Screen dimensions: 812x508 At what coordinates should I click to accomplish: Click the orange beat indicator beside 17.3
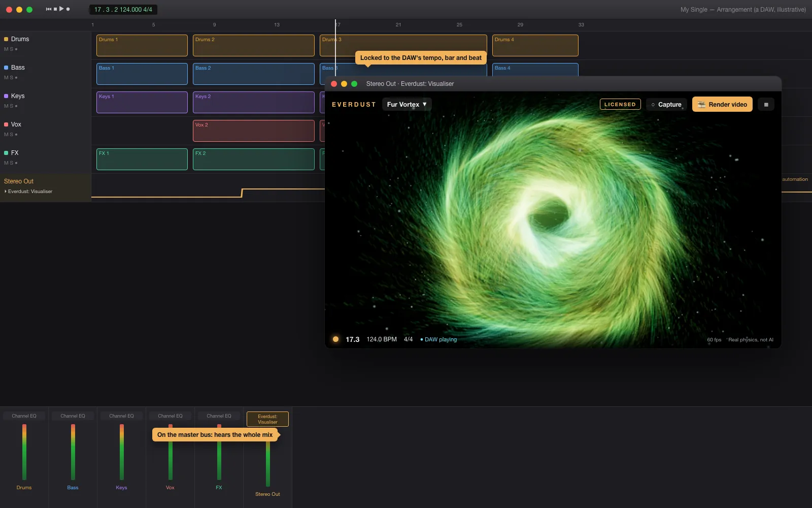(335, 339)
